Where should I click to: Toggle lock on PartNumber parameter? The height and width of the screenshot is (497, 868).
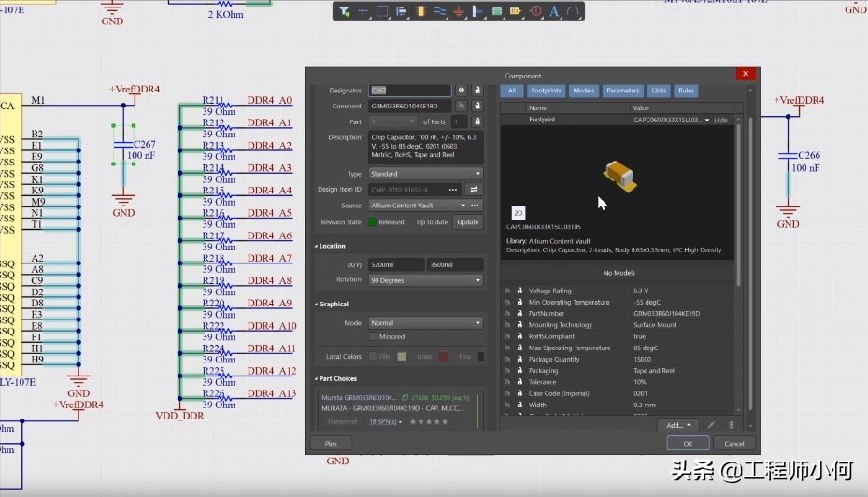[519, 313]
